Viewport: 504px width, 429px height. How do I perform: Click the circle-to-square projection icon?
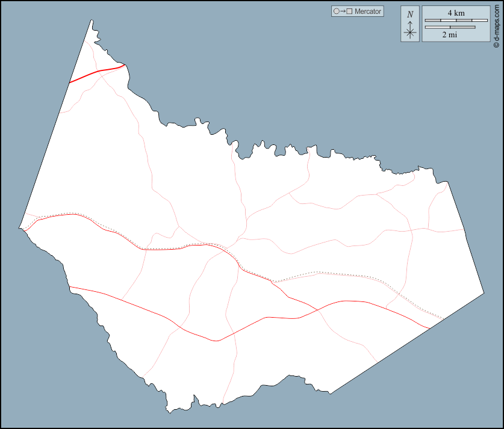click(342, 11)
